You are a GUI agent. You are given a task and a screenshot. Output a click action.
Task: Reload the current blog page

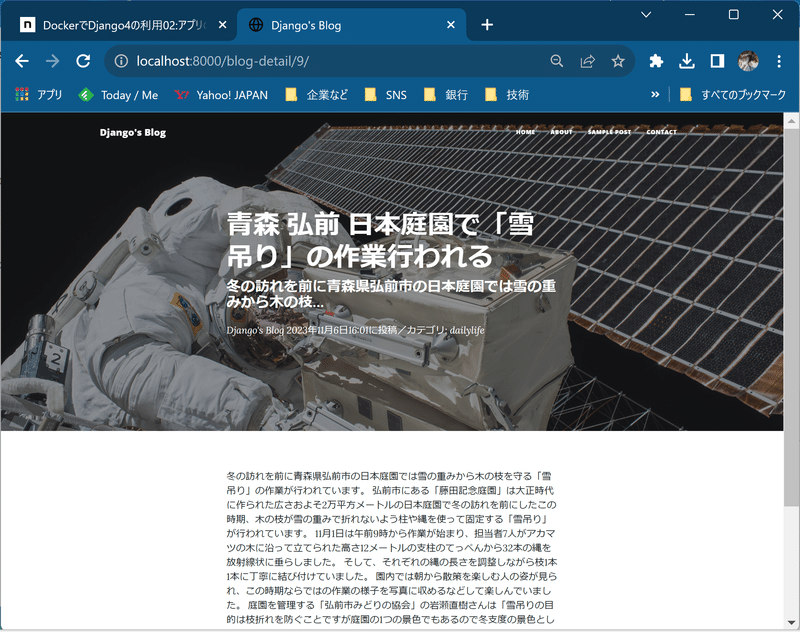pyautogui.click(x=83, y=61)
